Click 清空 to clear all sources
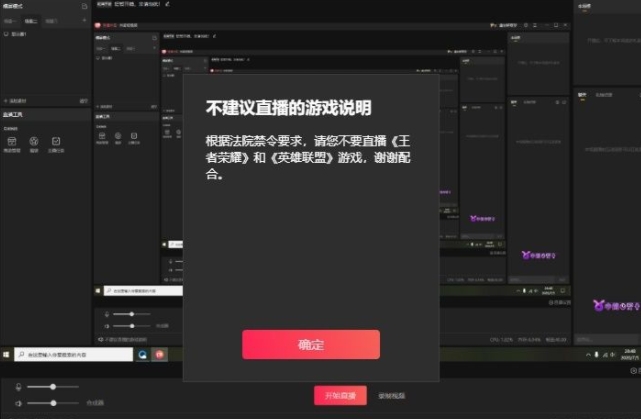 (x=83, y=101)
